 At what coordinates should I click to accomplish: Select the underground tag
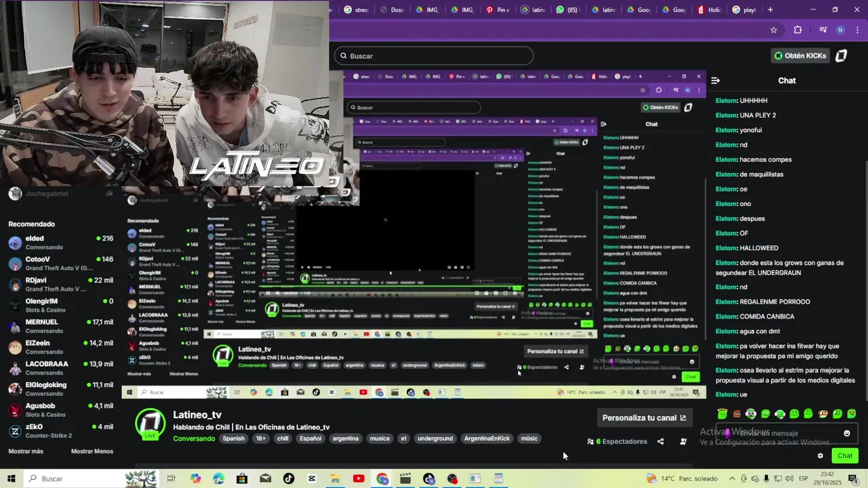[435, 439]
